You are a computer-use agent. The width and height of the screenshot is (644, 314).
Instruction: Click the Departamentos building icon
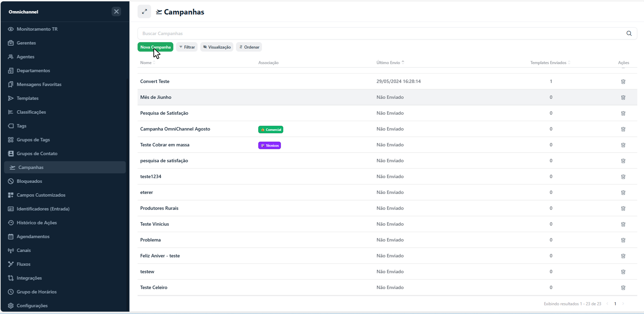(11, 71)
